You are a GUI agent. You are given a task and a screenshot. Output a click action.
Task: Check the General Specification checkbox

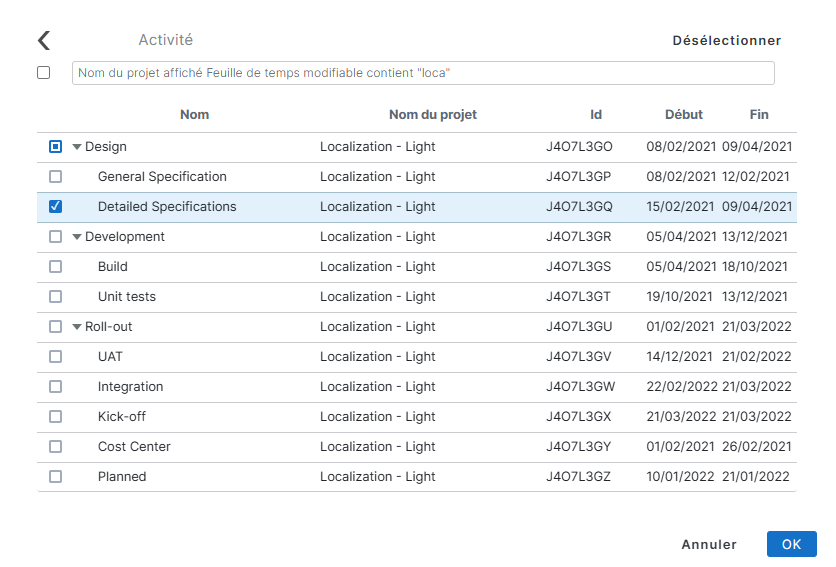(x=55, y=177)
